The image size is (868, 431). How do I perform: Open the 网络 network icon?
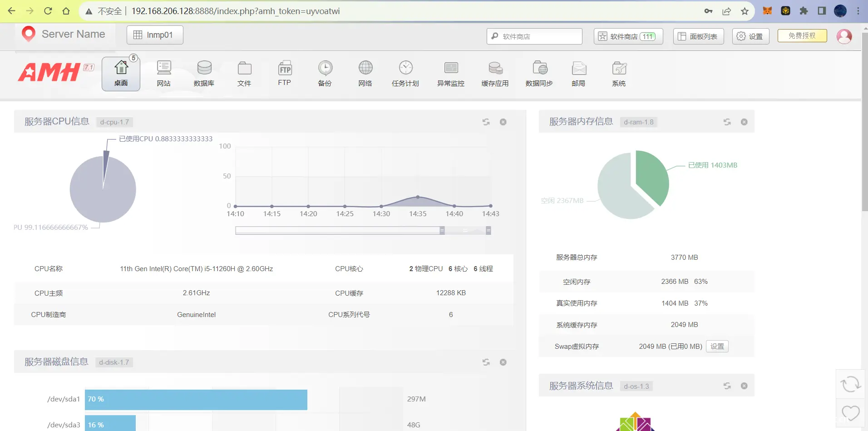(x=365, y=74)
